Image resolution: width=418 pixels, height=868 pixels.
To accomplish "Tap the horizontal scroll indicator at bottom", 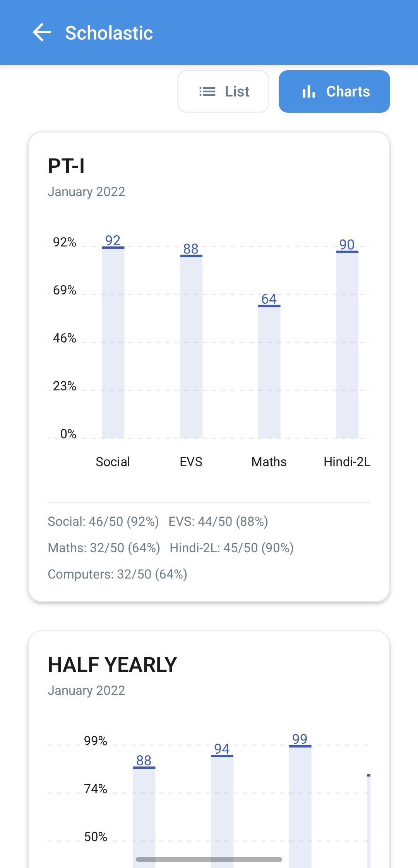I will (x=209, y=859).
